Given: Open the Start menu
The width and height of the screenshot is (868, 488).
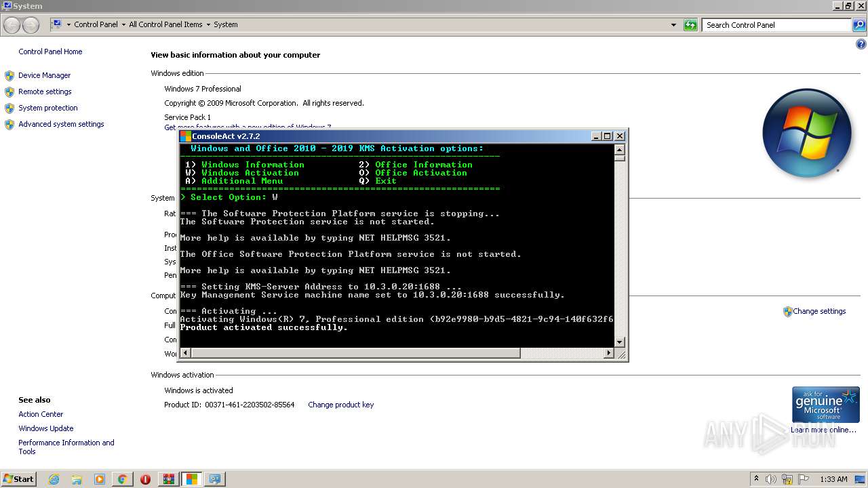Looking at the screenshot, I should (x=18, y=479).
